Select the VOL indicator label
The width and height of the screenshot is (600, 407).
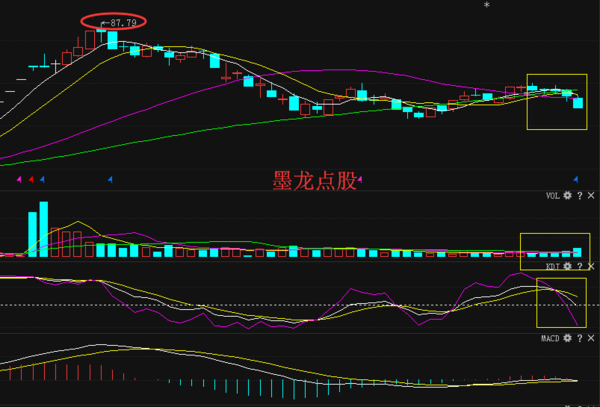point(551,196)
